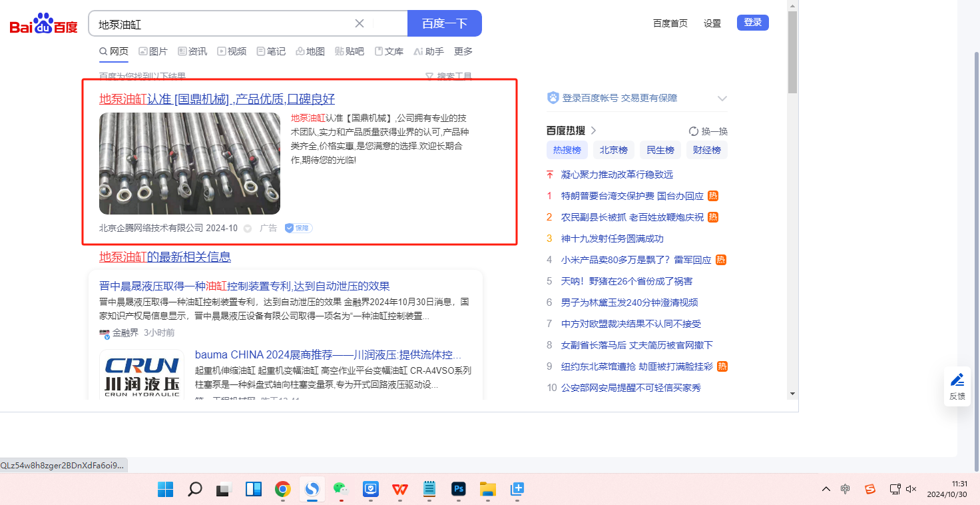Click the CRUN 川润液压 logo thumbnail
Screen dimensions: 980x505
tap(142, 374)
